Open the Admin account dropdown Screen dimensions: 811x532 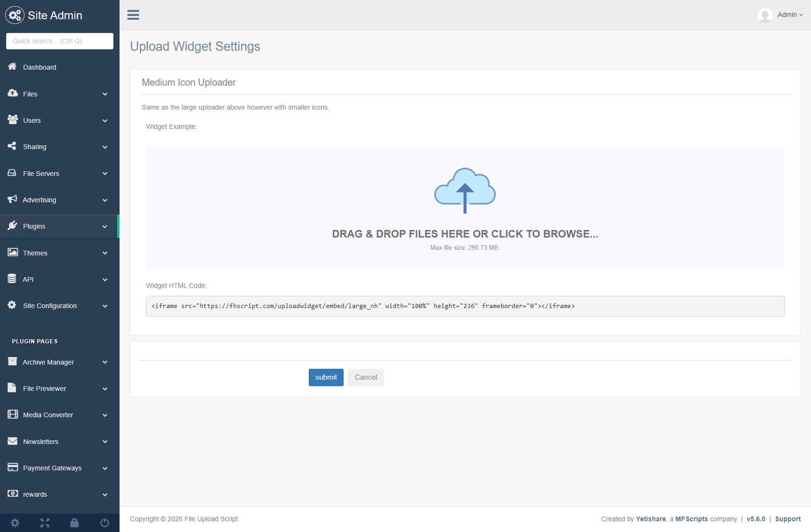pos(790,15)
